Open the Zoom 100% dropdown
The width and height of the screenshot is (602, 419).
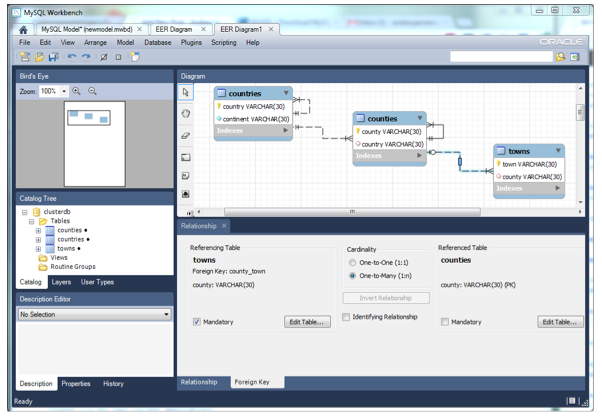[64, 91]
